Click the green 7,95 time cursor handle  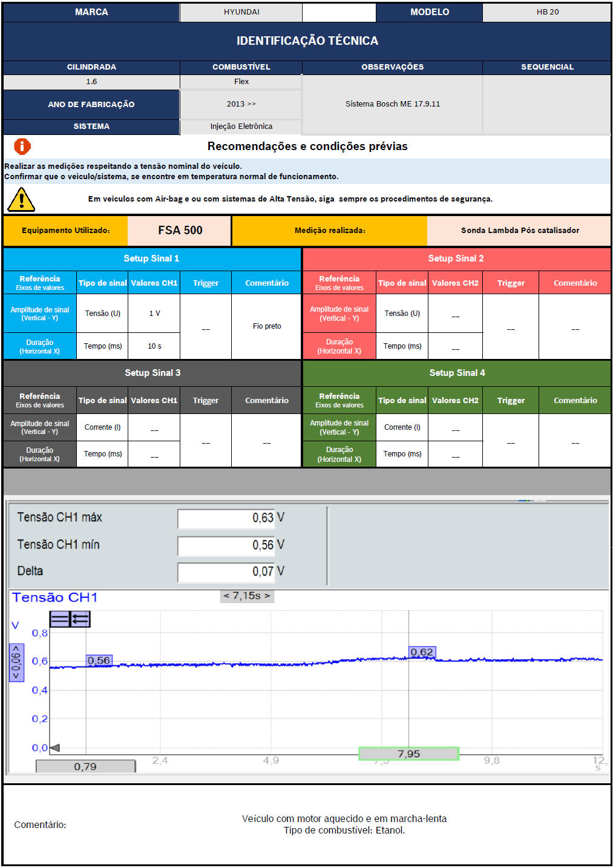tap(408, 754)
